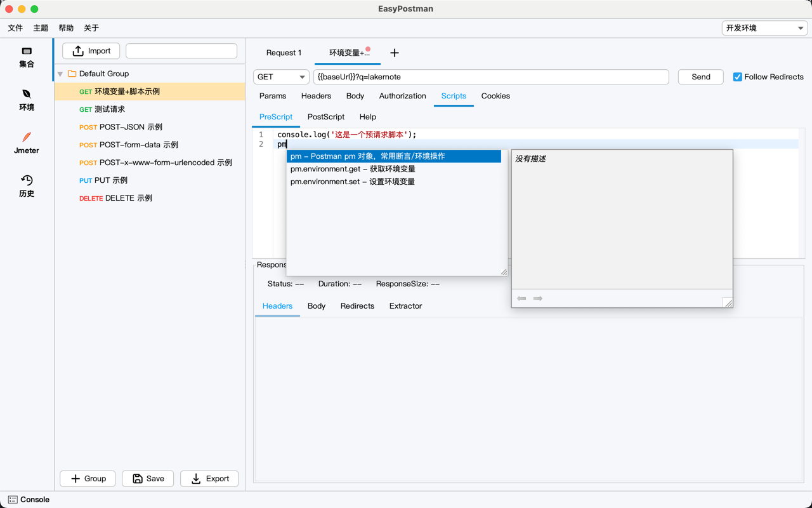Click the plus icon to add a new request tab

(x=395, y=53)
